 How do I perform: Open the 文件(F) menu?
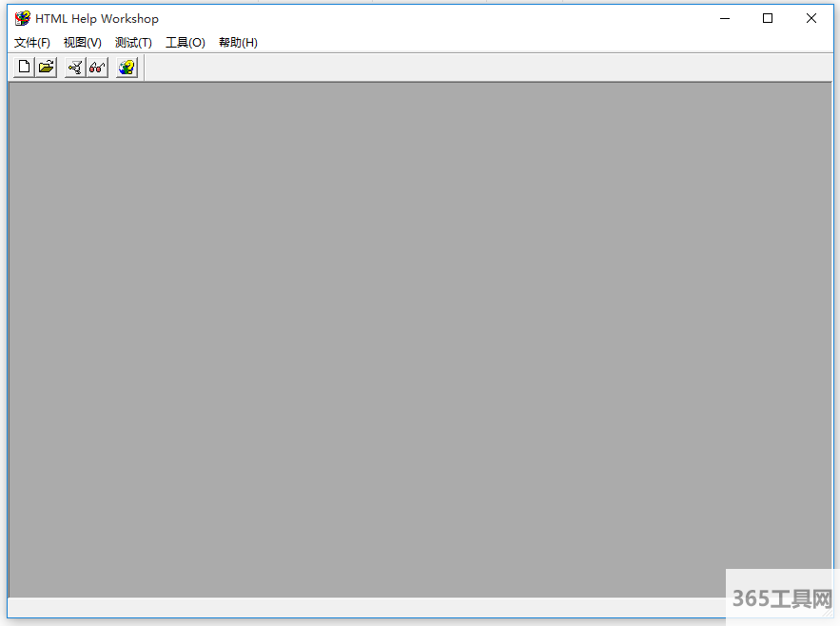tap(32, 43)
